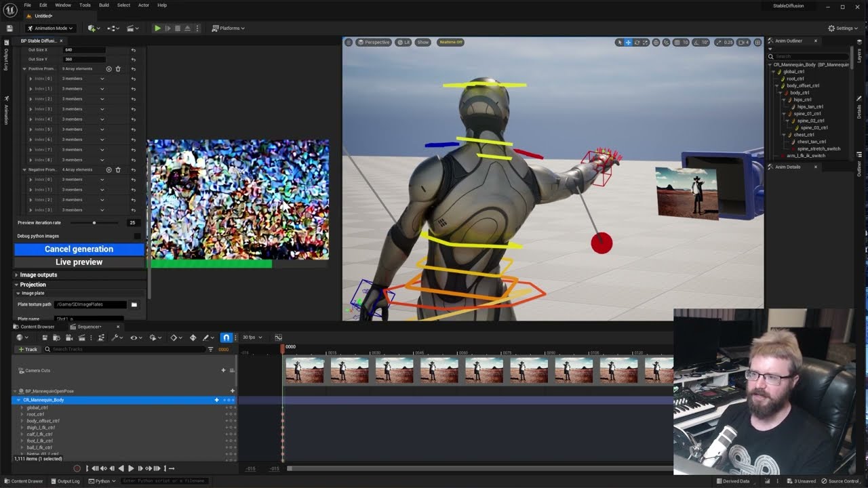Play the sequence forward

(x=131, y=468)
